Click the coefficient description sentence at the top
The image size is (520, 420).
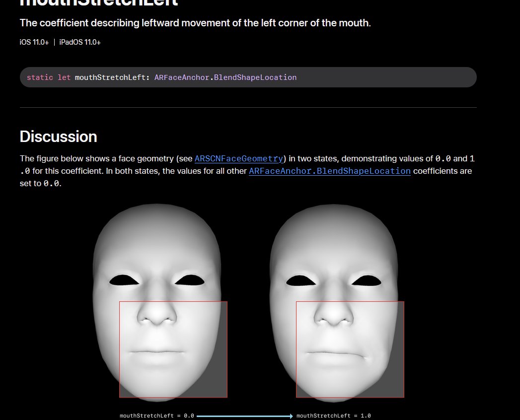195,23
